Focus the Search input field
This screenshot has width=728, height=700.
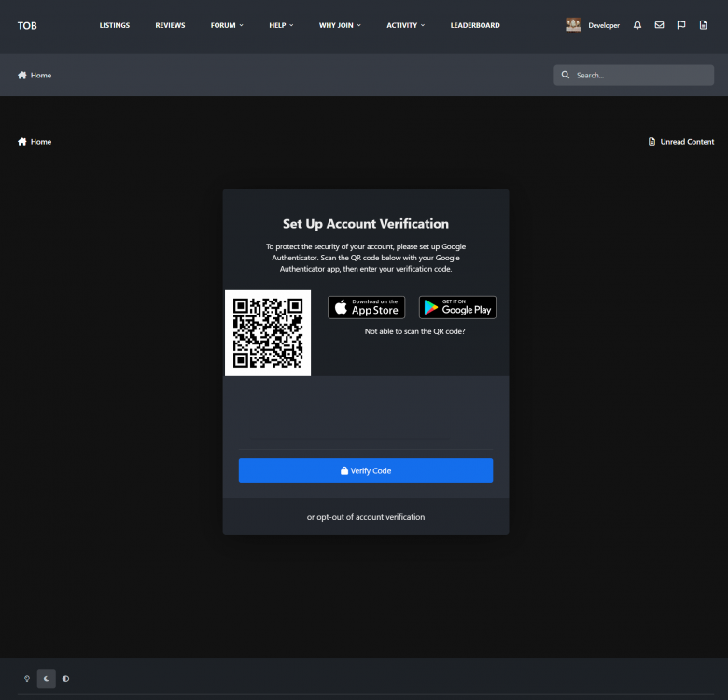634,76
